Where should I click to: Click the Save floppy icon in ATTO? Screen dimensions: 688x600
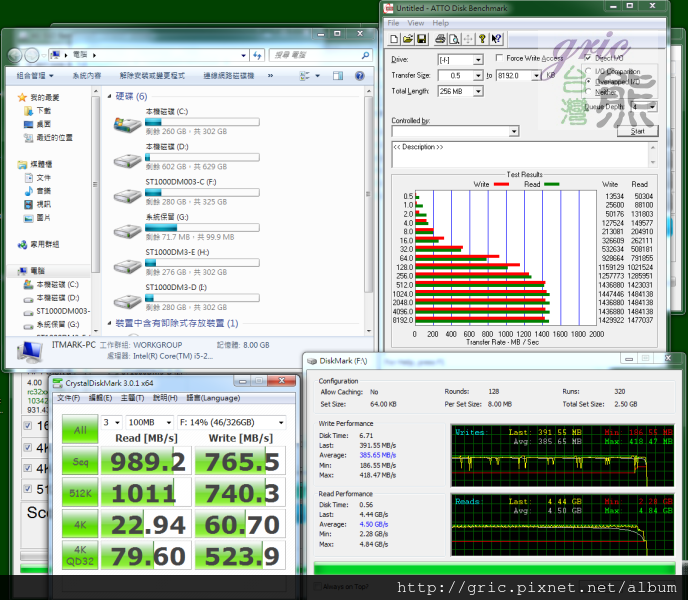422,39
